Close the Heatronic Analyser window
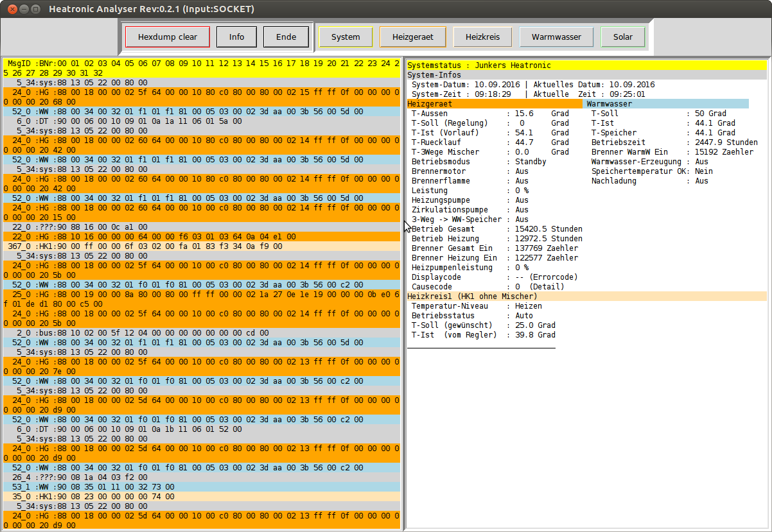The height and width of the screenshot is (532, 772). click(11, 9)
